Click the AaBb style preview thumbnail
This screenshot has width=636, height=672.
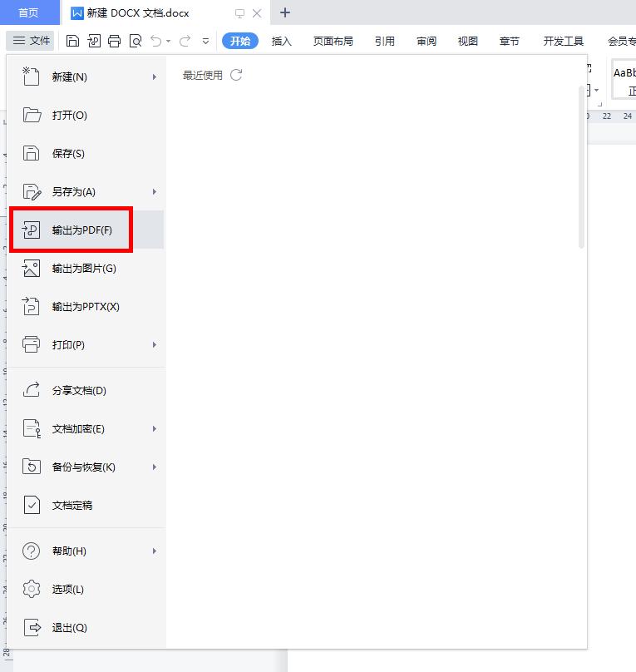click(625, 79)
